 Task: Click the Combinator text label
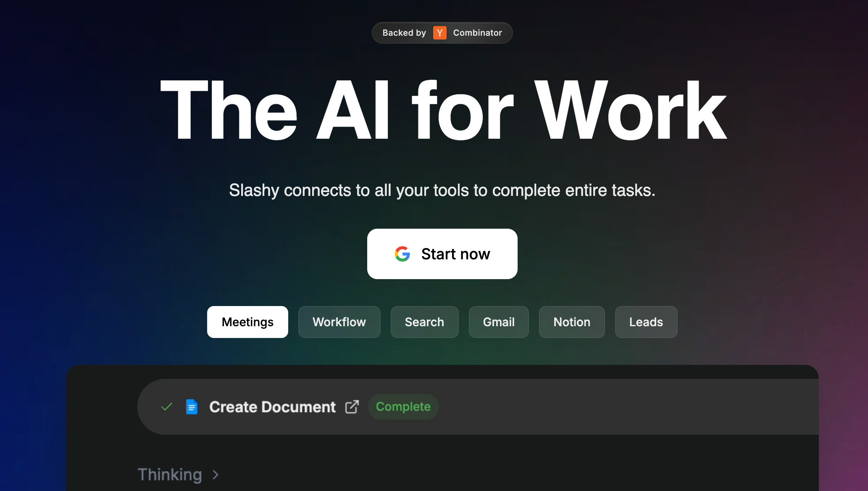coord(477,33)
